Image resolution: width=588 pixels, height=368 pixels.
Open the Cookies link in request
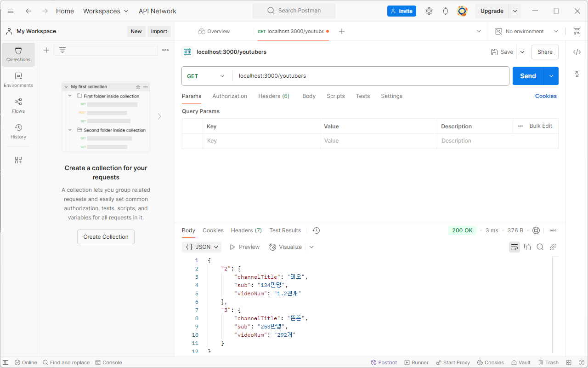[546, 96]
